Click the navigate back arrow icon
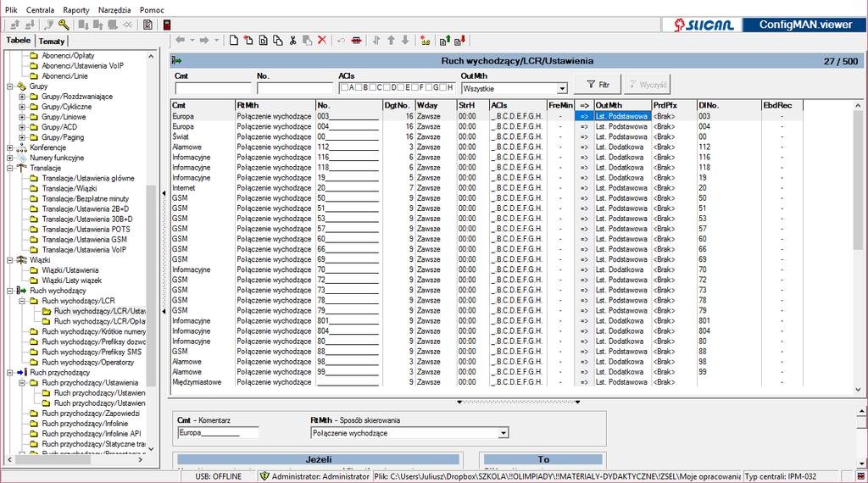The image size is (868, 483). tap(181, 41)
